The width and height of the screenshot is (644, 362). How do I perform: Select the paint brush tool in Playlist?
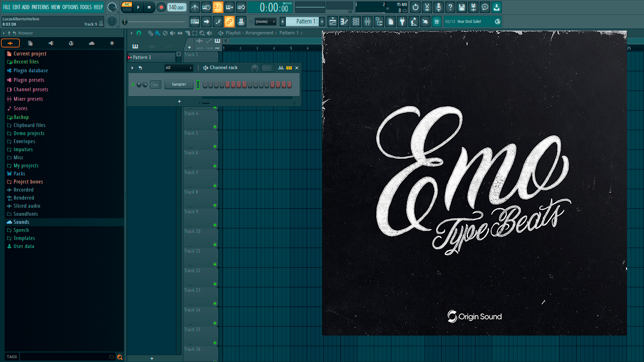(x=157, y=33)
